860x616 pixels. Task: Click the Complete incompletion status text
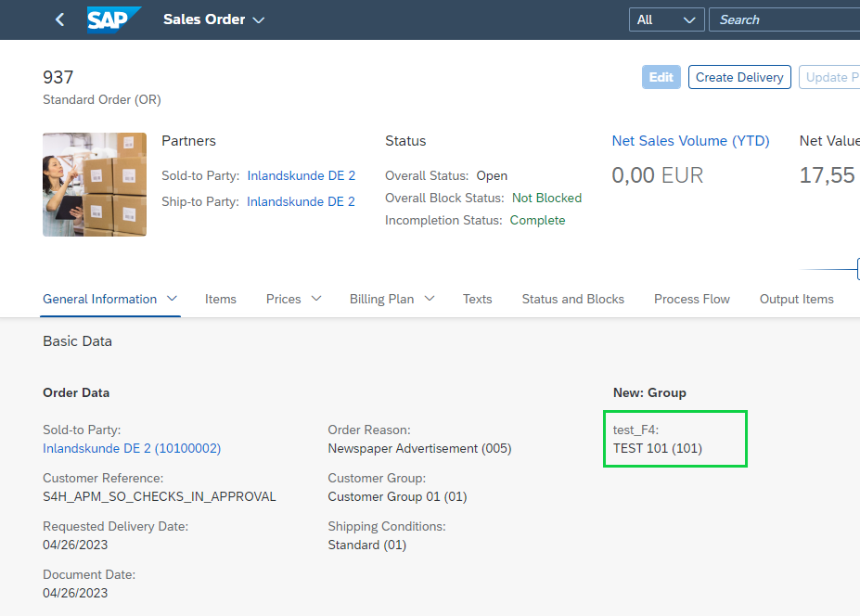[537, 221]
